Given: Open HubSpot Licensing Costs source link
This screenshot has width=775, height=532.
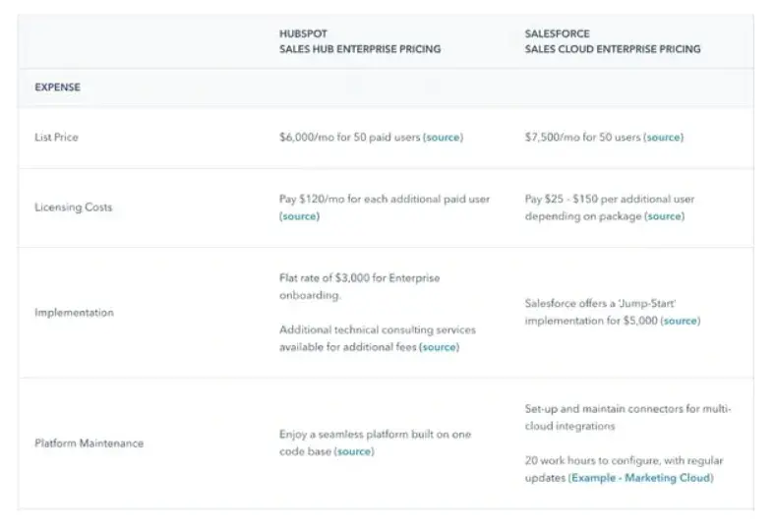Looking at the screenshot, I should [x=300, y=216].
